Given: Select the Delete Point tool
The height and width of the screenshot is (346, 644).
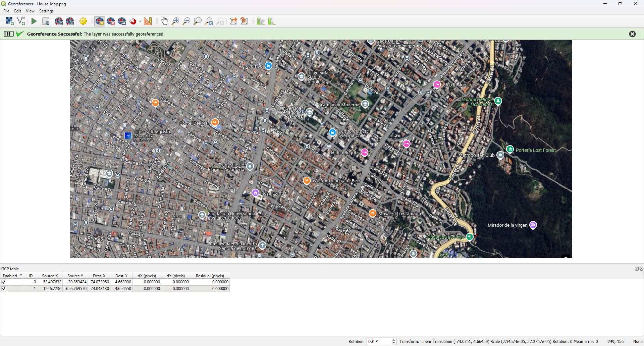Looking at the screenshot, I should (x=111, y=21).
